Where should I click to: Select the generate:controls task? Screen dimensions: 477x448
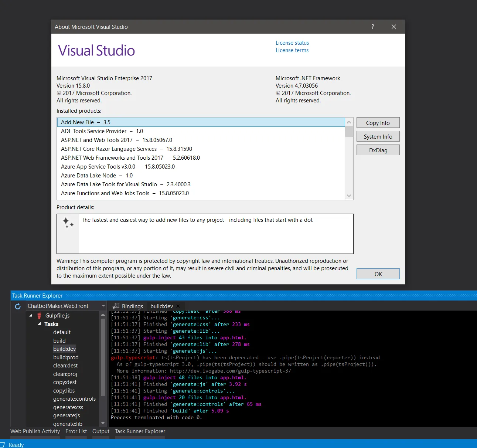pyautogui.click(x=74, y=399)
